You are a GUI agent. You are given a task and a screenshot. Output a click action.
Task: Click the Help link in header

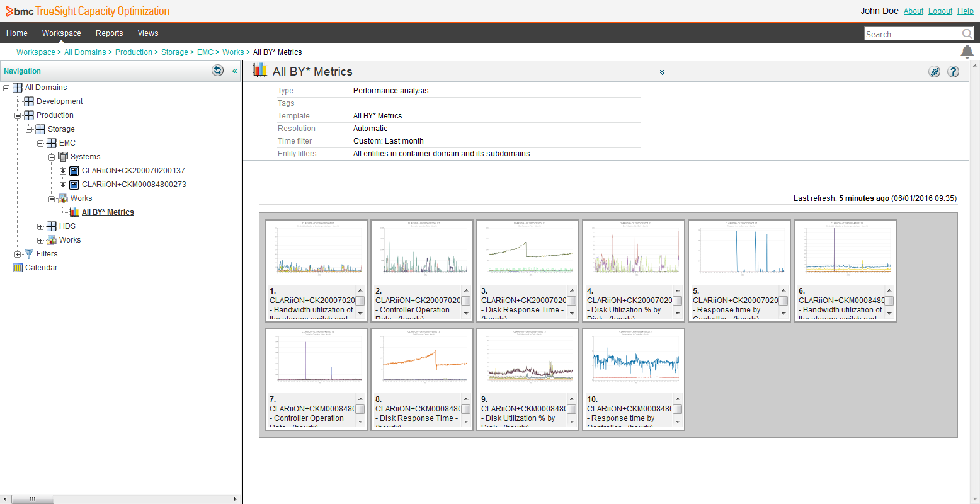pos(966,11)
